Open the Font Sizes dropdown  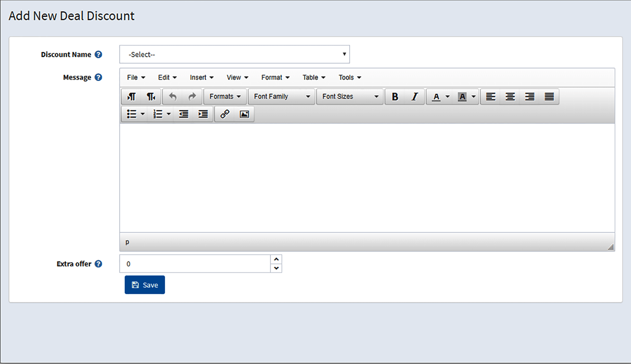350,97
